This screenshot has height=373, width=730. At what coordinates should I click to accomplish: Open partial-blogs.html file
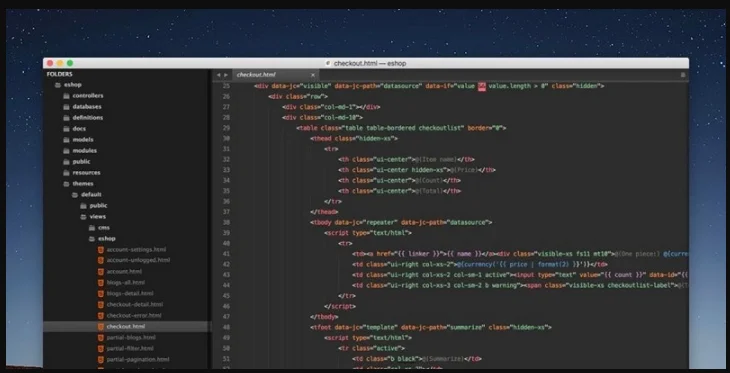[x=131, y=338]
